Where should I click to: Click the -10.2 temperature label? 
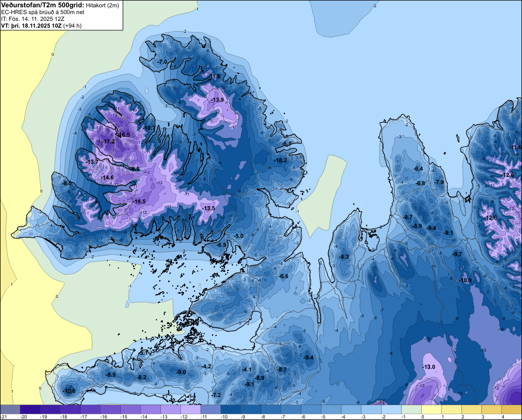click(x=281, y=160)
